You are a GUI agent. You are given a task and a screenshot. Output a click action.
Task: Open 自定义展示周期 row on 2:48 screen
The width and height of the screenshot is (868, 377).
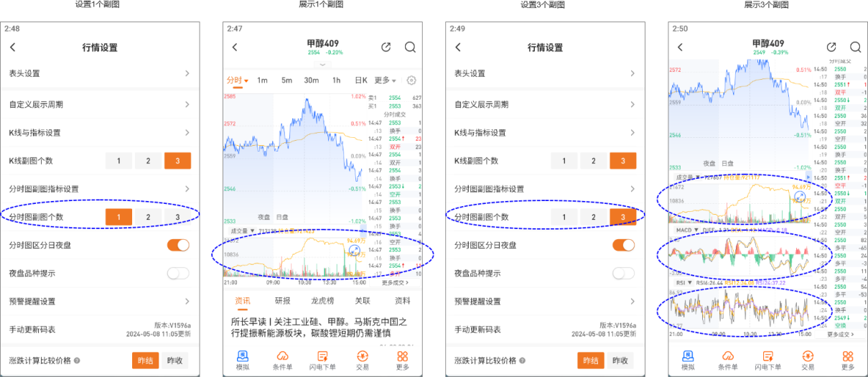pyautogui.click(x=100, y=105)
